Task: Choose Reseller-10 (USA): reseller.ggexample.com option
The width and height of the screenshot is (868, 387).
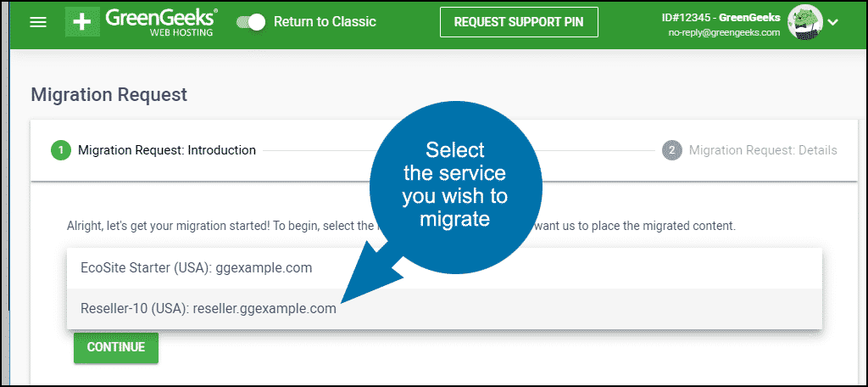Action: pyautogui.click(x=209, y=309)
